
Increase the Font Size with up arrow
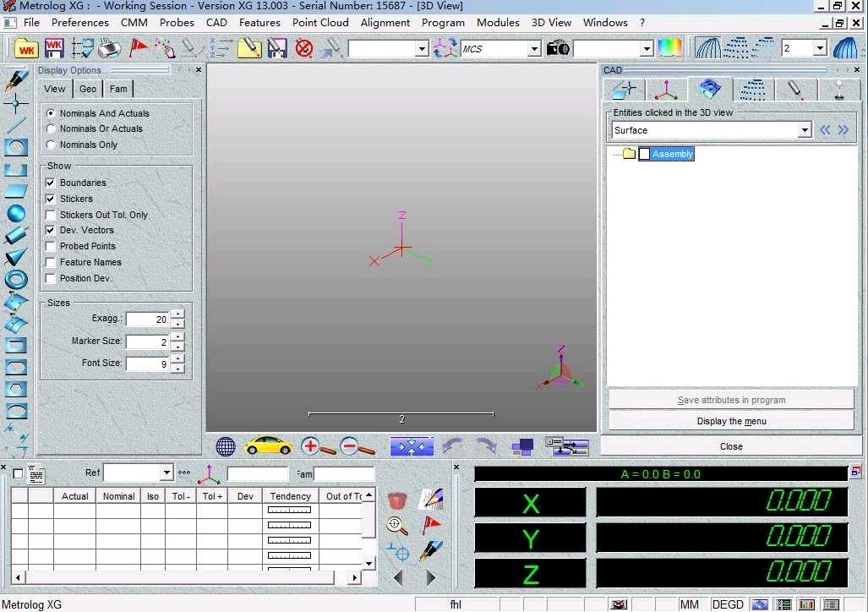point(177,358)
